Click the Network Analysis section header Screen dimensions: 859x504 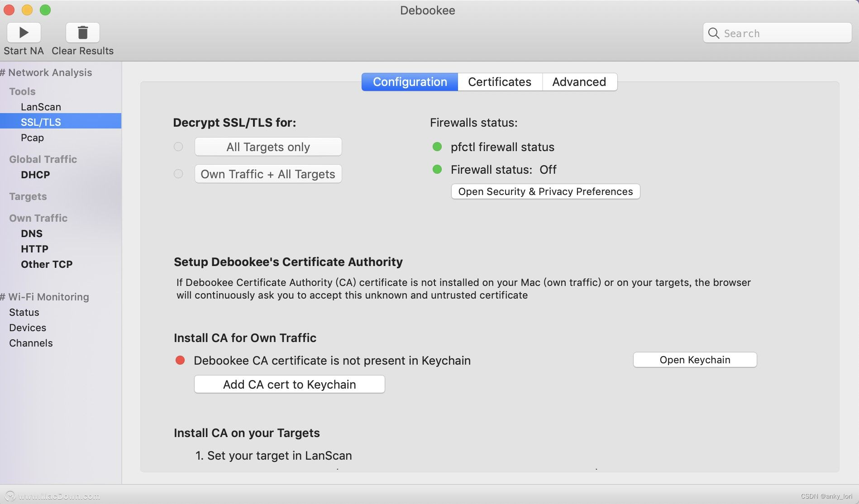(x=46, y=72)
